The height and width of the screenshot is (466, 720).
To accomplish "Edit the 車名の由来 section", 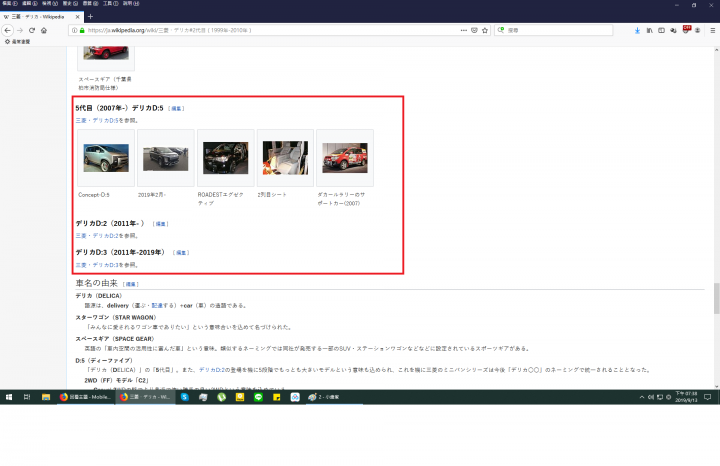I will pyautogui.click(x=131, y=285).
